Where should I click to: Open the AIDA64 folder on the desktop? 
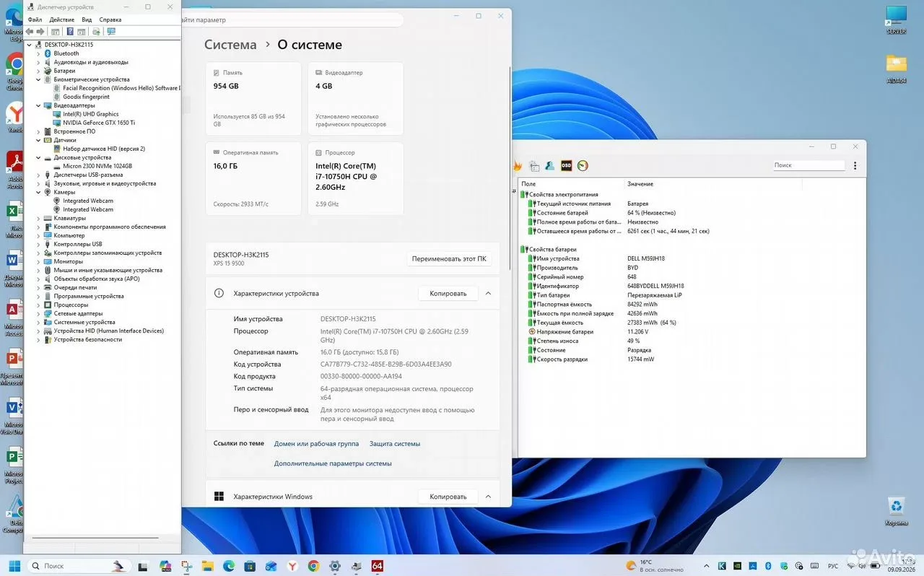click(896, 69)
